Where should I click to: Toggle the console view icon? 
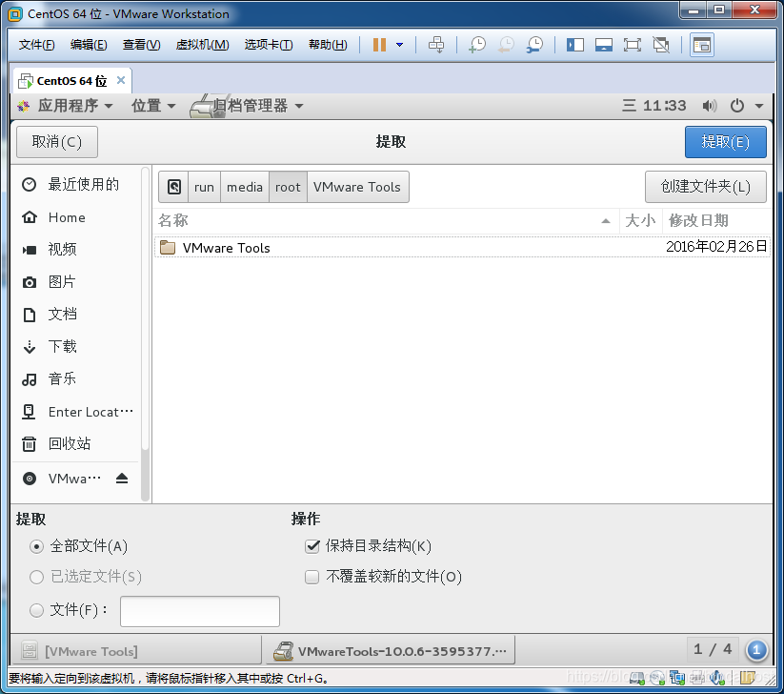point(701,45)
